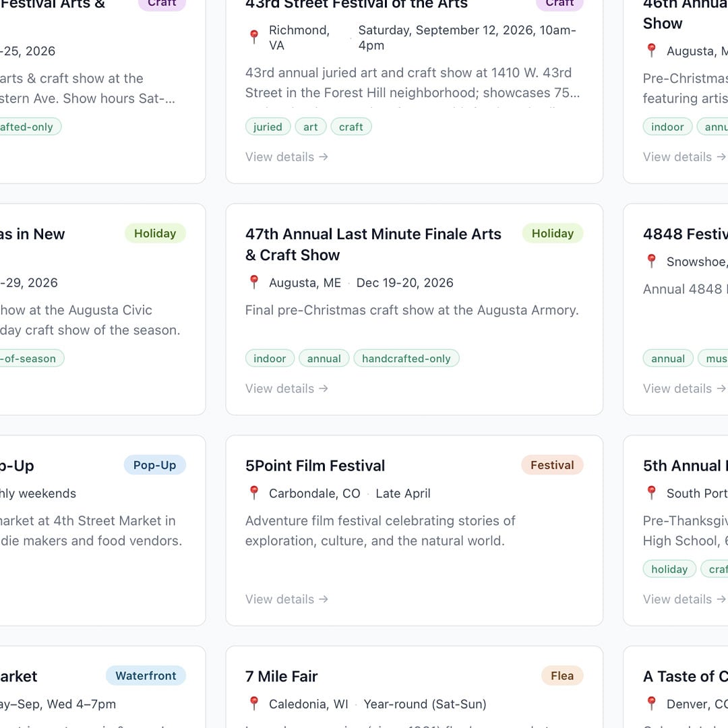Click 'Adventure film festival celebrating stories' description
The height and width of the screenshot is (728, 728).
pos(380,530)
